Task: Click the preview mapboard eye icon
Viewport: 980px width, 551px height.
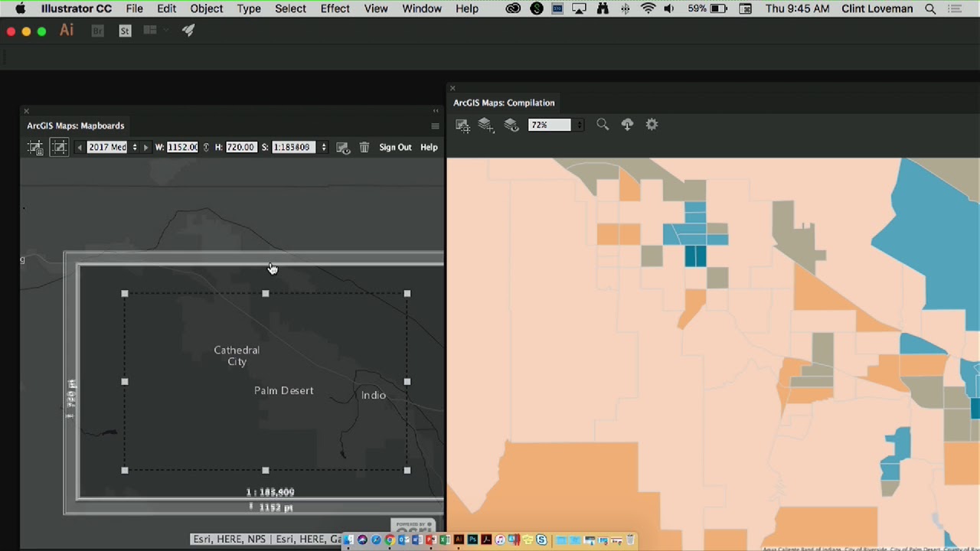Action: click(343, 148)
